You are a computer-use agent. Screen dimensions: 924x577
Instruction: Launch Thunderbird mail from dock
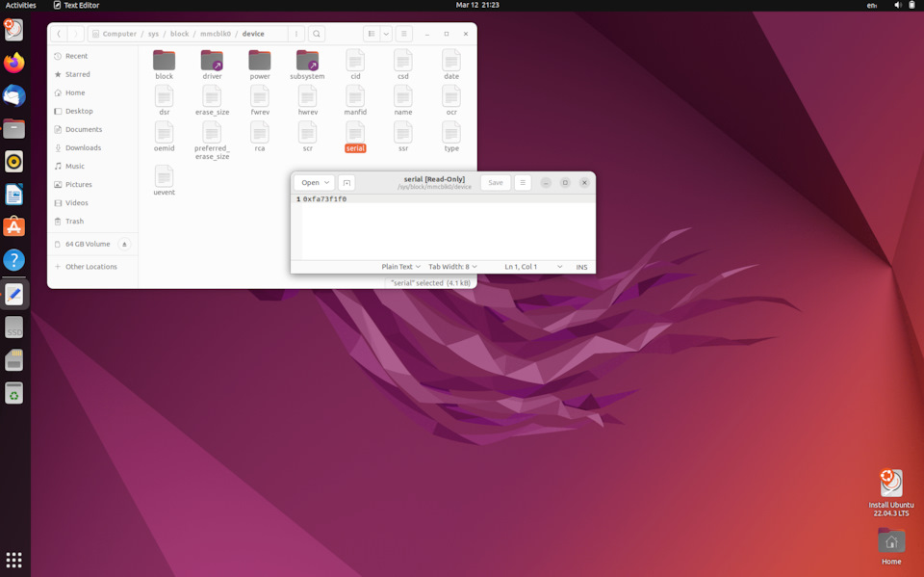click(x=14, y=95)
